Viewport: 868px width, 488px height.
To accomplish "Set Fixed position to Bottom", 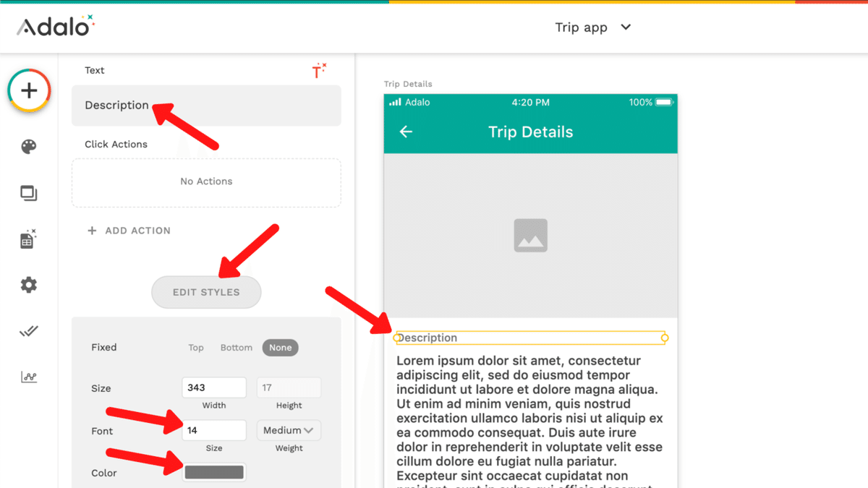I will tap(237, 348).
